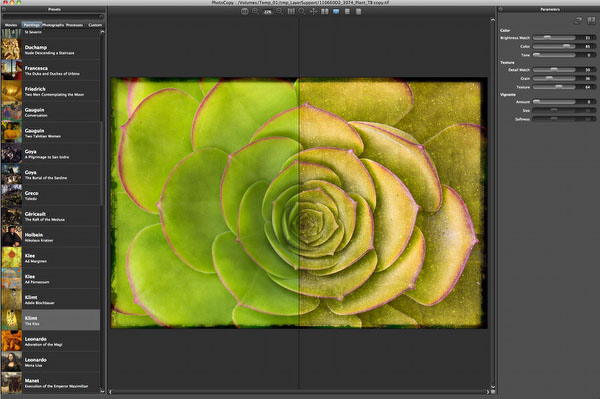Select the Goya Pilgrimage to San Isidro preset
Screen dimensions: 600x399
click(50, 153)
